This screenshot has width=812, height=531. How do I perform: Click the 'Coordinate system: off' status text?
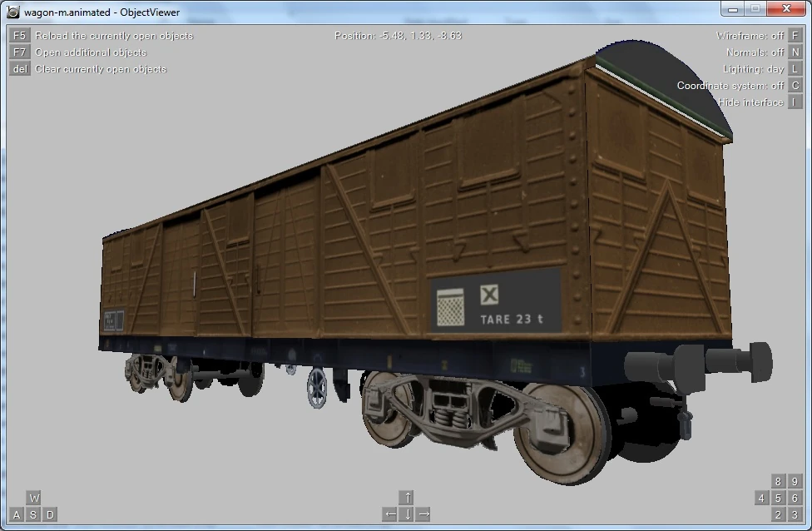point(730,86)
